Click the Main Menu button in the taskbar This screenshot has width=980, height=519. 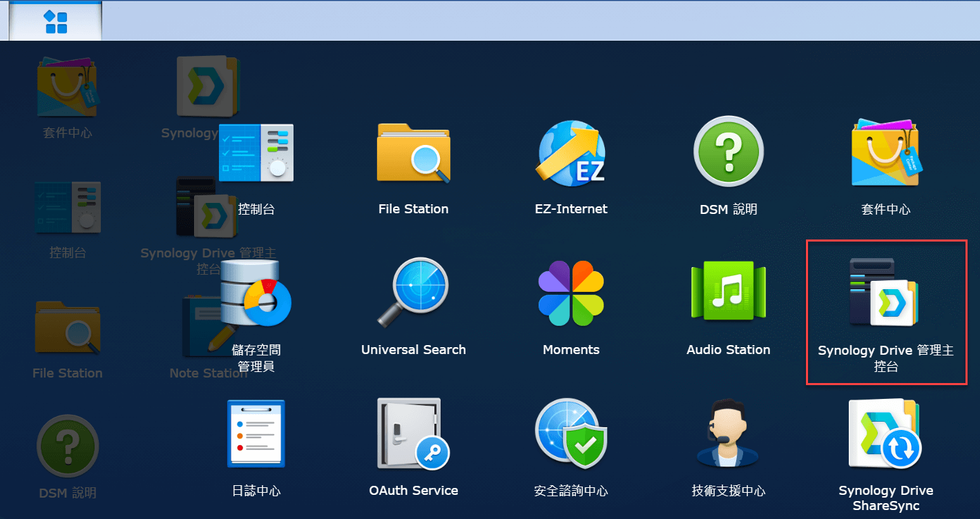point(55,21)
